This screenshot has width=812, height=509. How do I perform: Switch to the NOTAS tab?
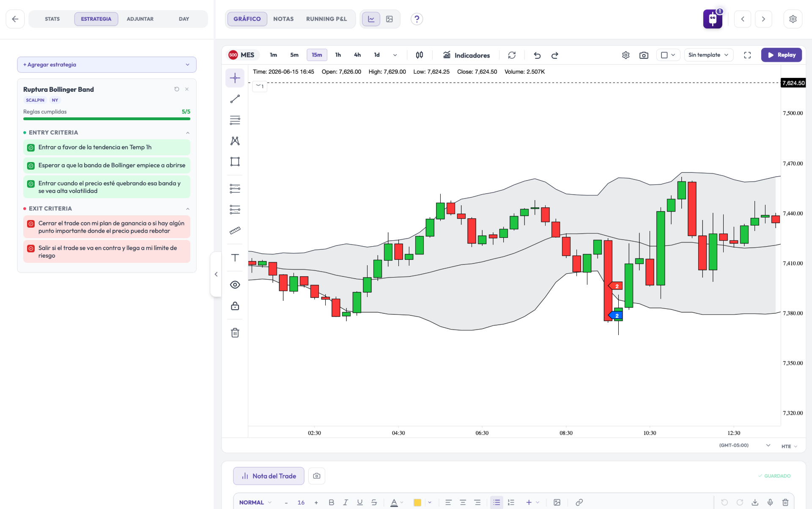tap(283, 19)
